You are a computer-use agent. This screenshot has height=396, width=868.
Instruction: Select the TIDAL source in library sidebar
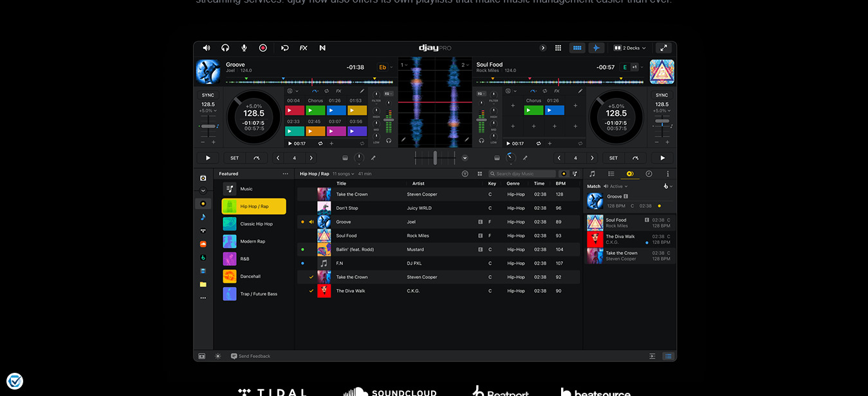(x=203, y=231)
